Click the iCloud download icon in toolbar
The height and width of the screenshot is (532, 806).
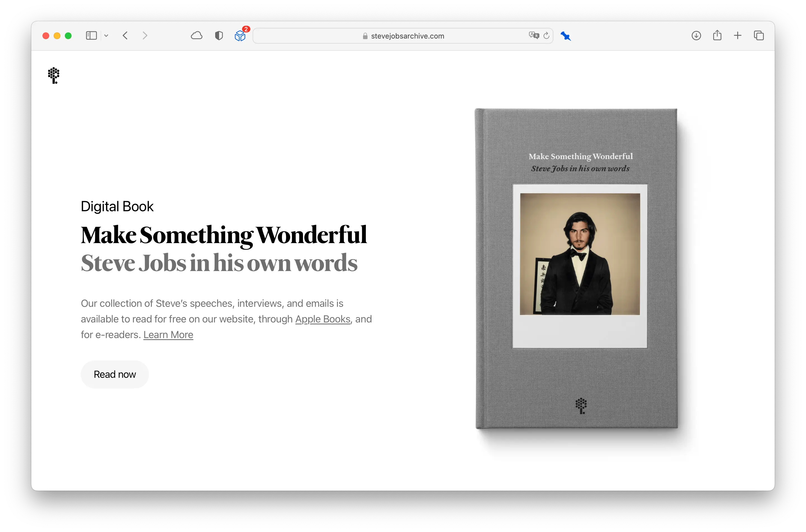pos(198,36)
